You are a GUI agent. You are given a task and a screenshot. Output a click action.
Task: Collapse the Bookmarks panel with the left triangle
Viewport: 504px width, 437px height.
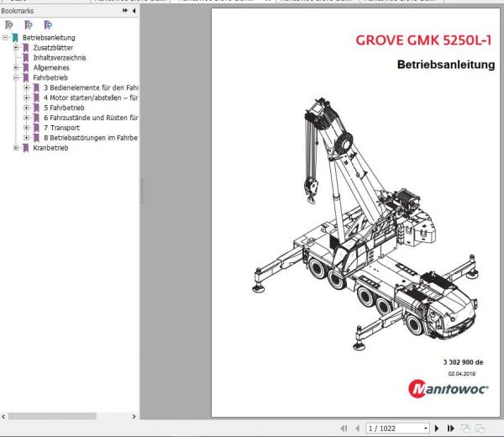[x=134, y=11]
